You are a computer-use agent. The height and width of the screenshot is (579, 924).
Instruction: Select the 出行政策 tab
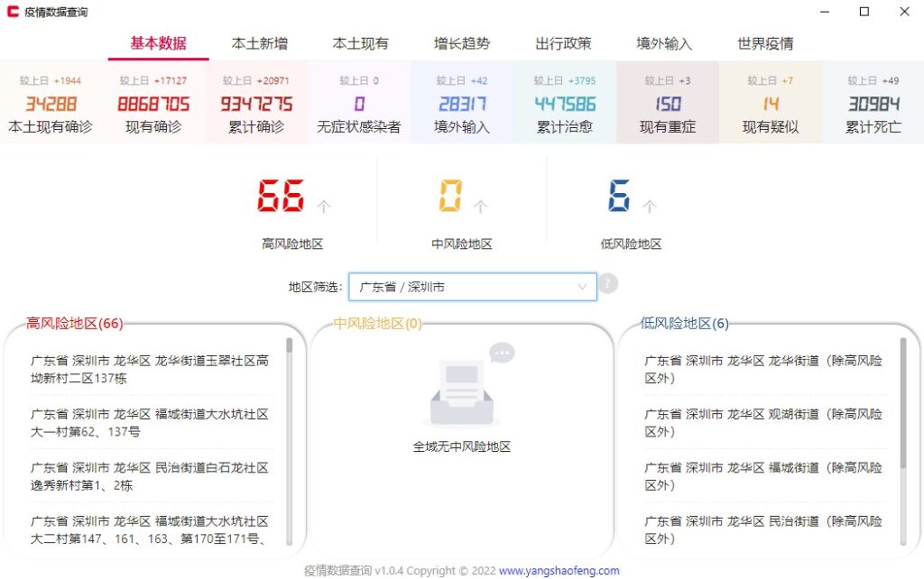[563, 43]
